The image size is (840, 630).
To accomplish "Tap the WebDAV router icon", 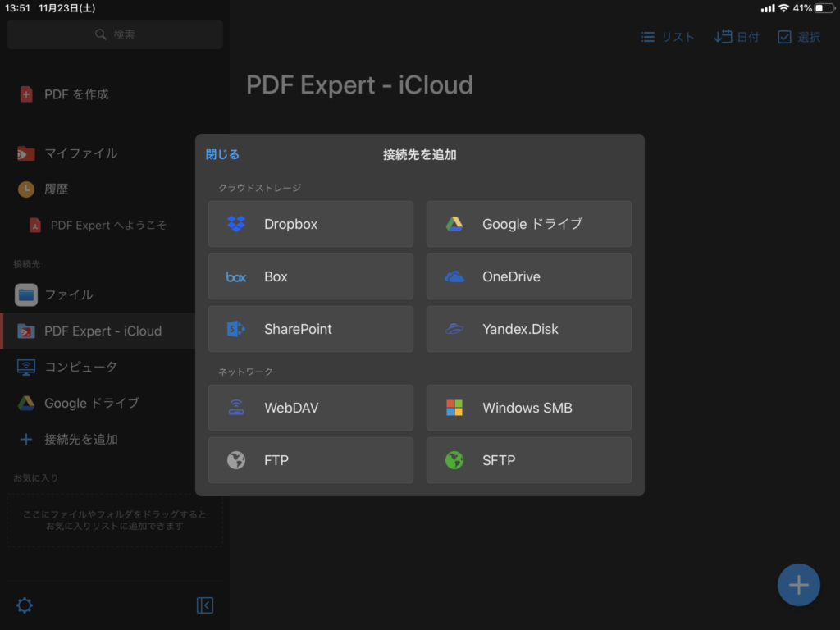I will (x=235, y=408).
